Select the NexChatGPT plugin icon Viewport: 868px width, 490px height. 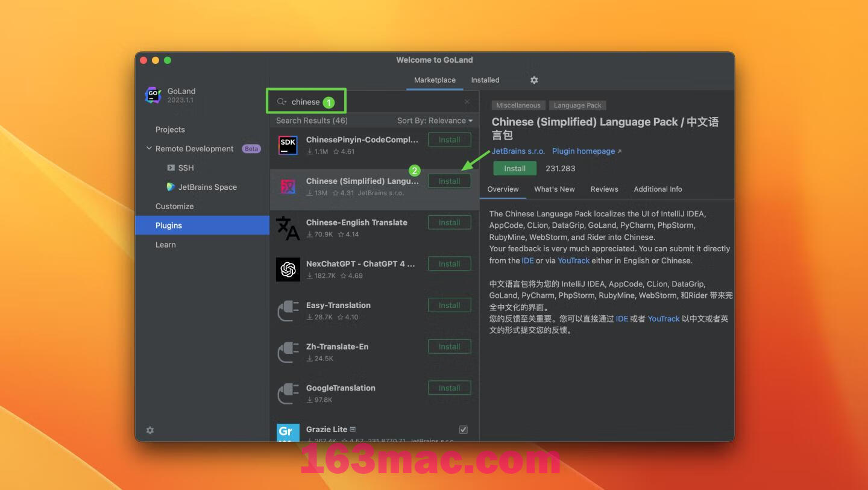pos(288,269)
